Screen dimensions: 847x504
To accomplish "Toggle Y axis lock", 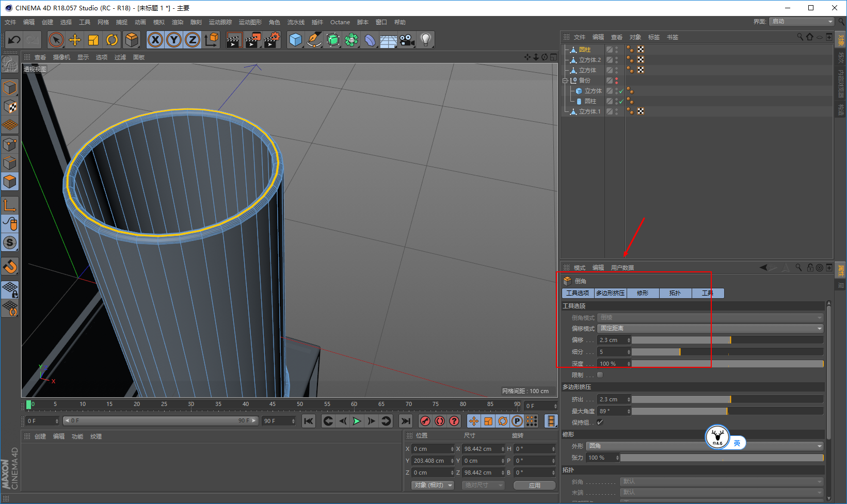I will point(174,40).
